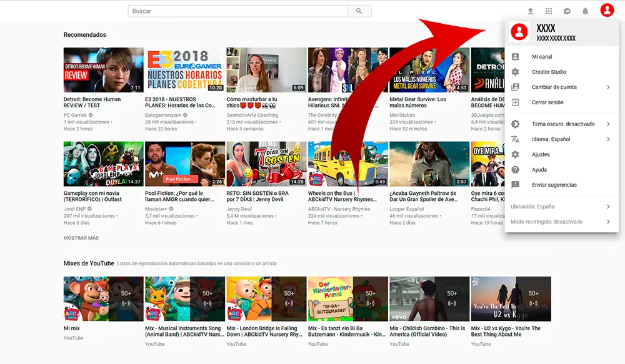Click Movistar+ channel name
The width and height of the screenshot is (625, 364).
(x=156, y=209)
